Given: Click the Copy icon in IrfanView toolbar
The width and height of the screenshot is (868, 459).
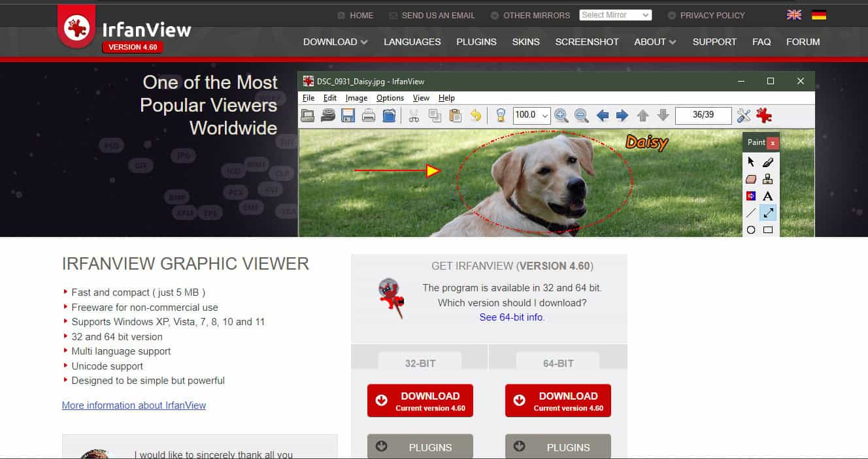Looking at the screenshot, I should pos(435,116).
